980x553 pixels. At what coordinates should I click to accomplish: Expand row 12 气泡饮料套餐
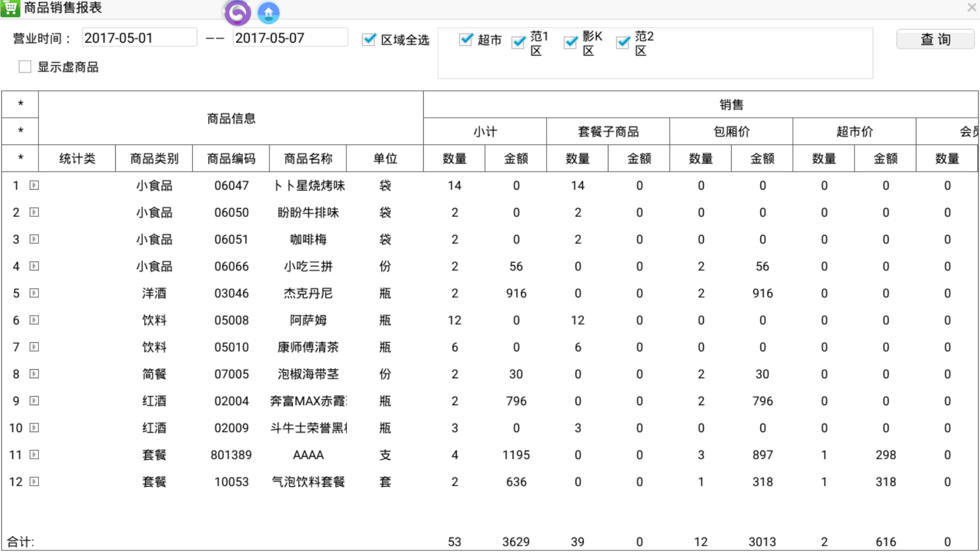tap(34, 481)
